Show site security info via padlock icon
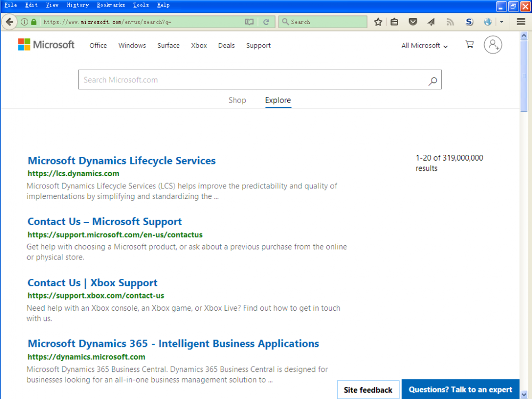Image resolution: width=532 pixels, height=399 pixels. click(34, 22)
